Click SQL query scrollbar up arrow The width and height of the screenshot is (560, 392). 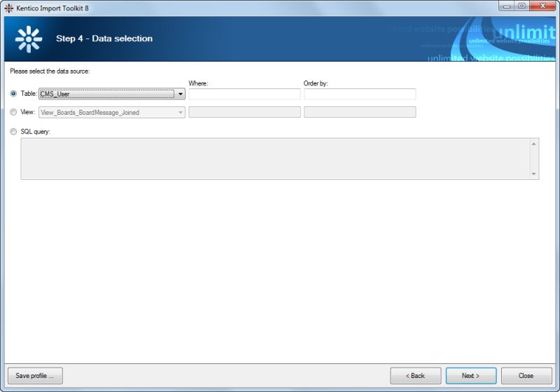pos(534,144)
